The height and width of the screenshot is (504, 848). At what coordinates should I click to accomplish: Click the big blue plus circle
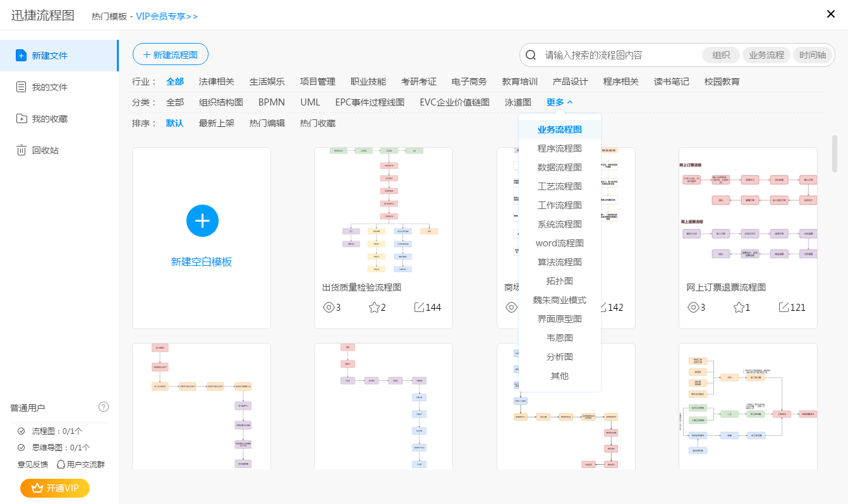tap(202, 220)
